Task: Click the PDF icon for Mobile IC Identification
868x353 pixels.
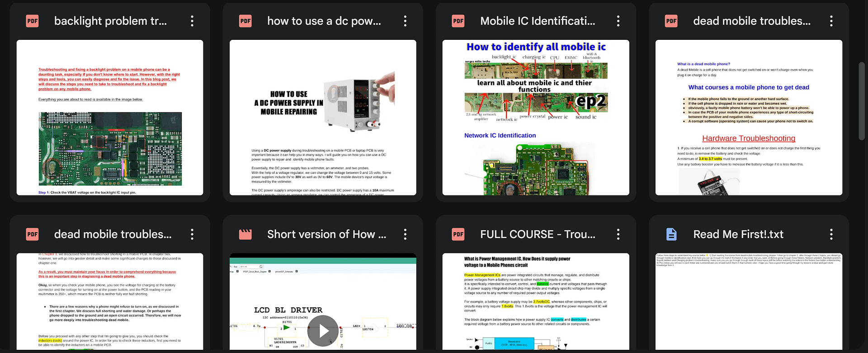Action: pos(458,21)
